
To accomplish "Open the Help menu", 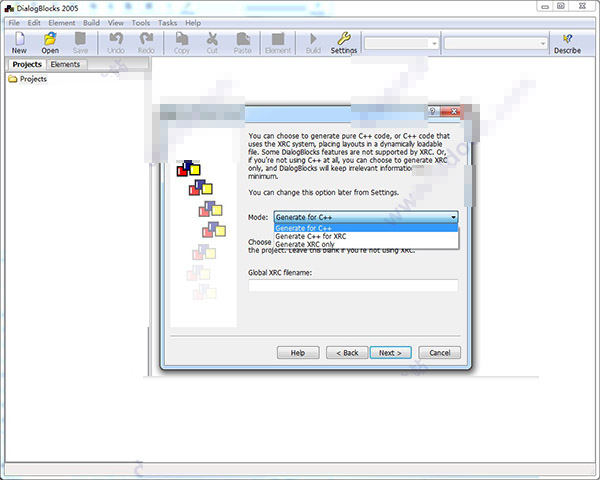I will (x=193, y=23).
